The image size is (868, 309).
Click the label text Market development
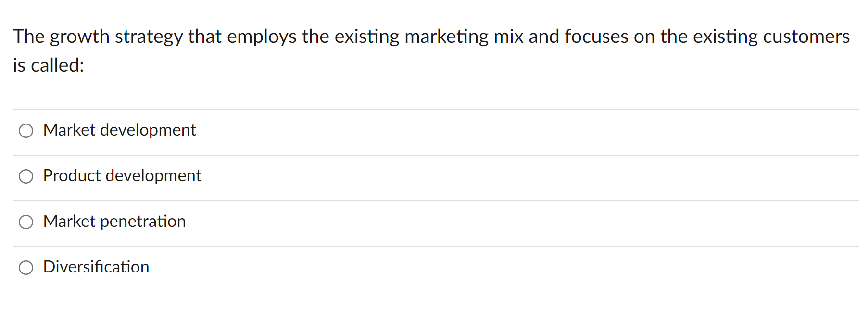(119, 130)
